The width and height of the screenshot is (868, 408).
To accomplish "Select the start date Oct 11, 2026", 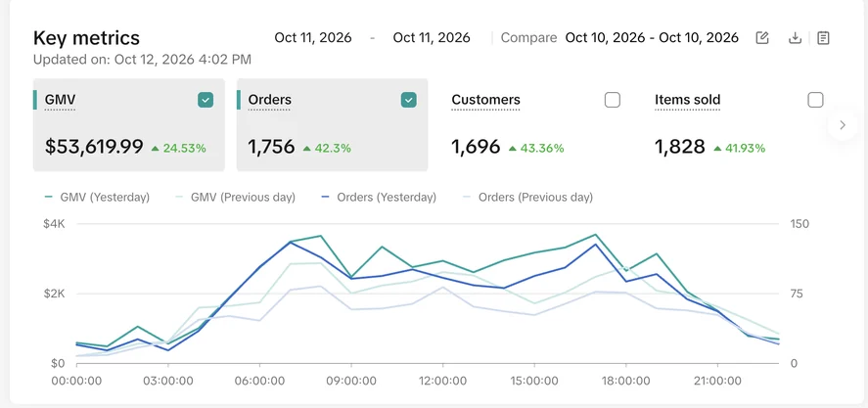I will (x=313, y=37).
